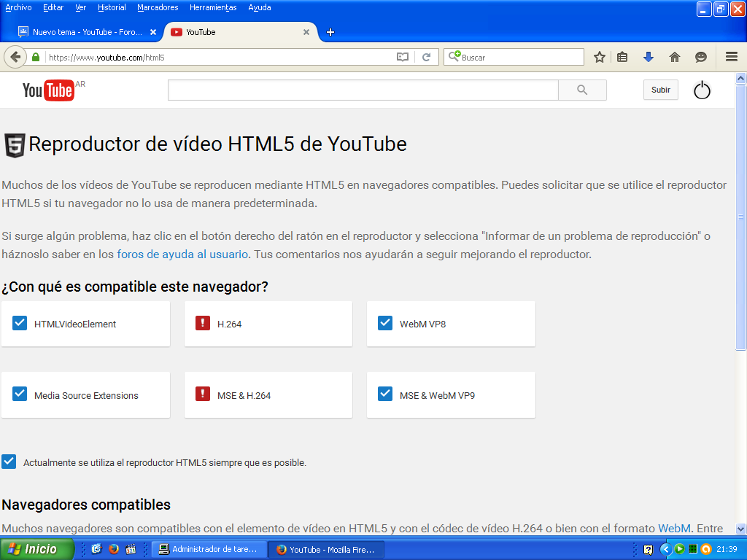The image size is (747, 560).
Task: Open the Firefox hamburger menu
Action: pos(732,57)
